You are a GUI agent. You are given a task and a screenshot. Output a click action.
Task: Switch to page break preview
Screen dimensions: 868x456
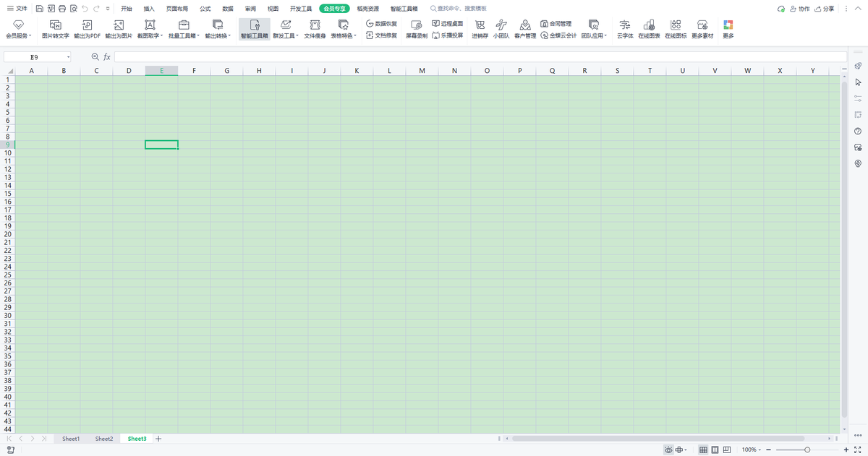coord(727,449)
